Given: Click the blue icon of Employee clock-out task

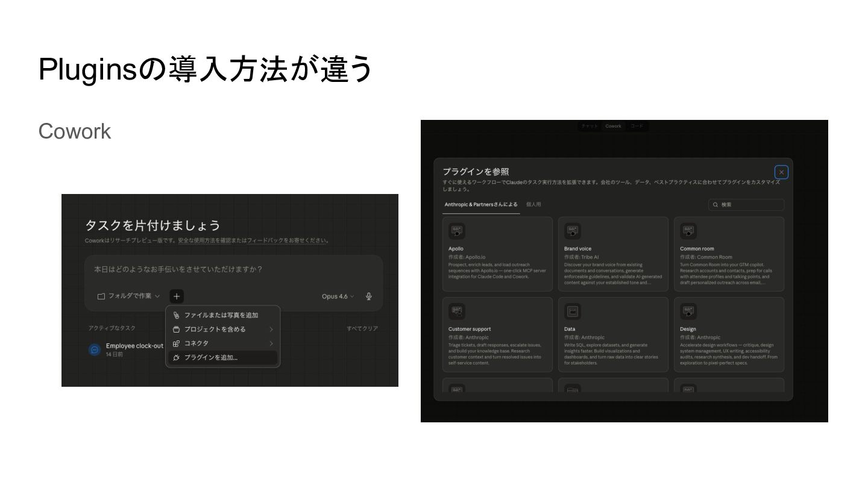Looking at the screenshot, I should (95, 349).
